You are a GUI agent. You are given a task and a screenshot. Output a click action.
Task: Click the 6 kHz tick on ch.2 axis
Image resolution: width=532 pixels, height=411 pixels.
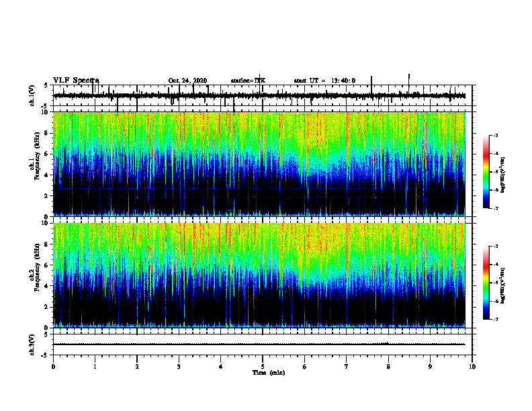click(x=47, y=265)
